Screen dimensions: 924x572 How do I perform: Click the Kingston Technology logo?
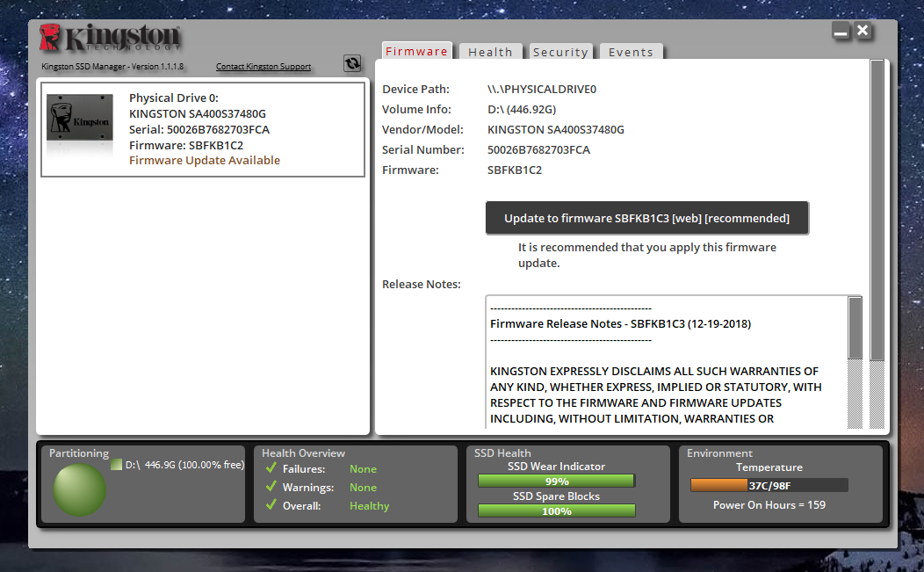(110, 38)
